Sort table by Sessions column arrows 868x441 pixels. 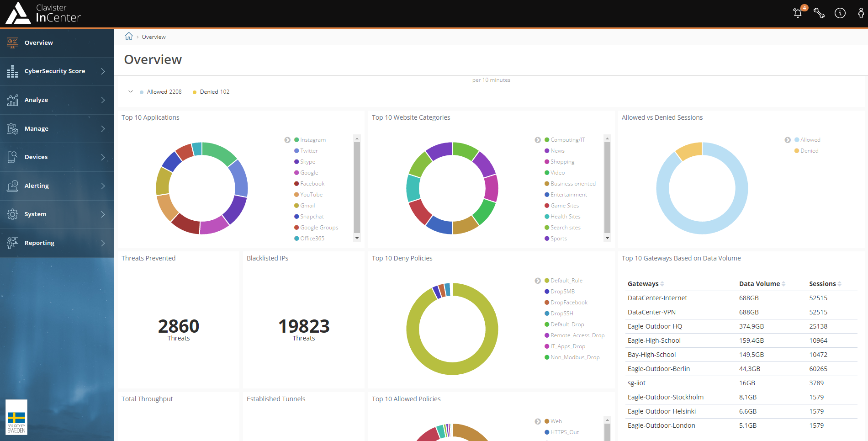pos(839,284)
